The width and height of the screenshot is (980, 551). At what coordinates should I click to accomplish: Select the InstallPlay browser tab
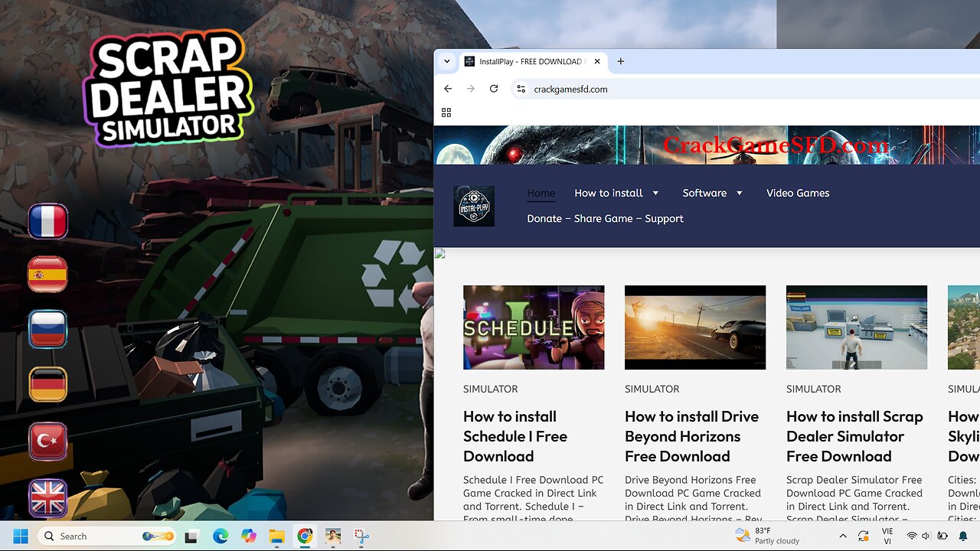pos(534,62)
